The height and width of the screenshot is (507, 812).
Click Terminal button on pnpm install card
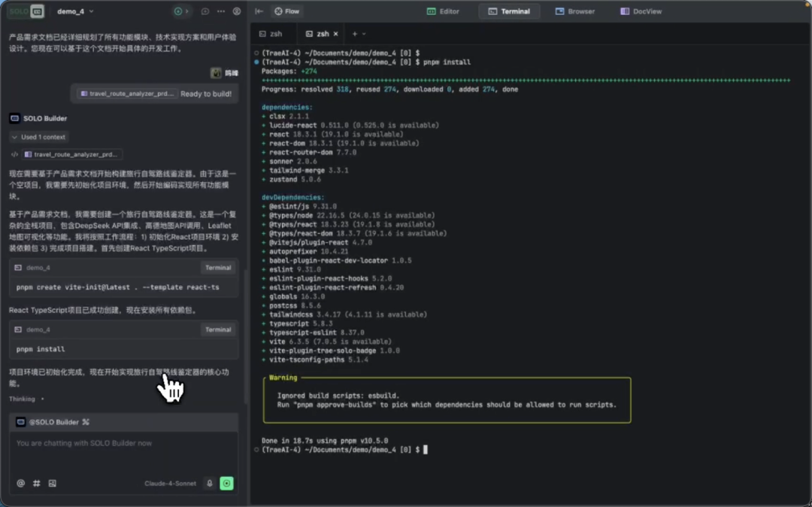(218, 329)
